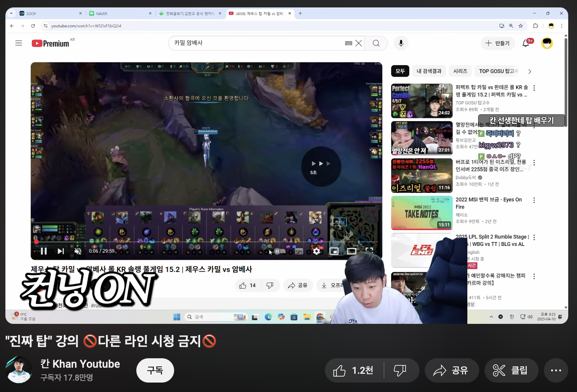Dislike the inner YouTube video
Screen dimensions: 577x392
click(x=270, y=285)
